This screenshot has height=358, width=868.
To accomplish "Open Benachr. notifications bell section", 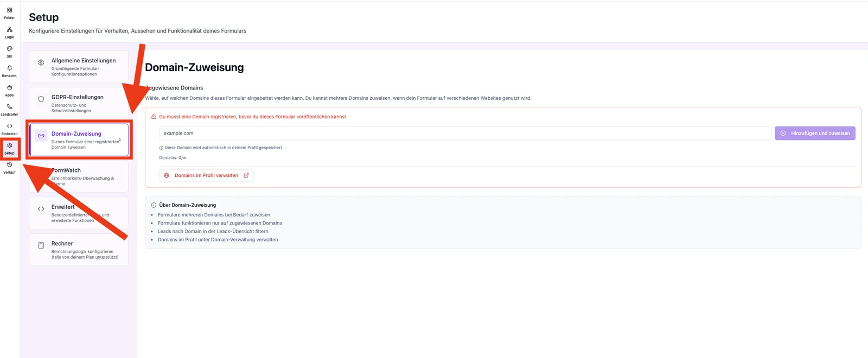I will 9,71.
